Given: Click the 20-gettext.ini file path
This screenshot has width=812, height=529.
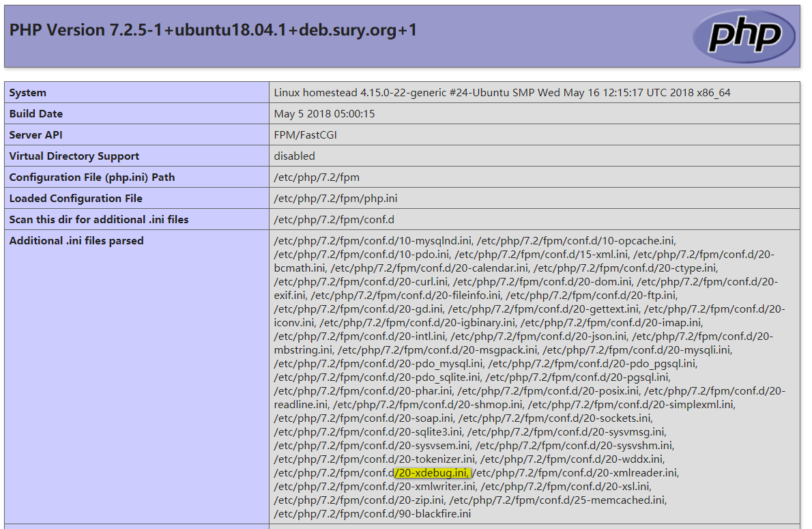Looking at the screenshot, I should click(544, 309).
